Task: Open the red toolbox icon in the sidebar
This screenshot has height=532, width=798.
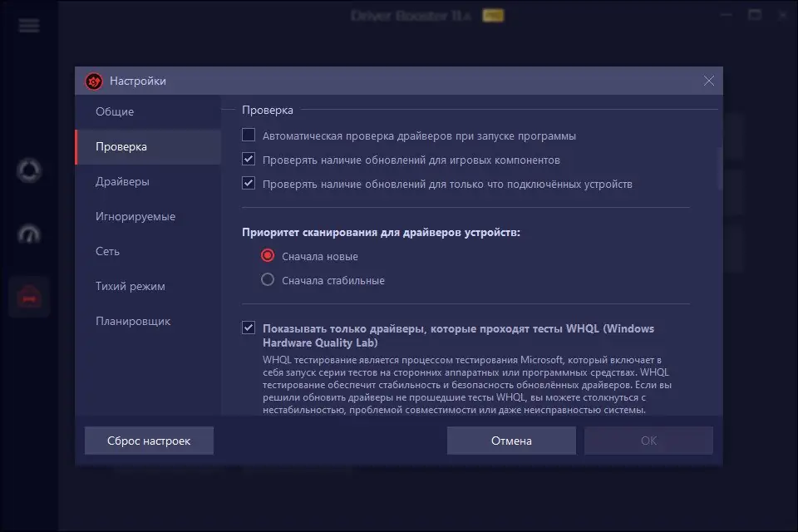Action: point(29,297)
